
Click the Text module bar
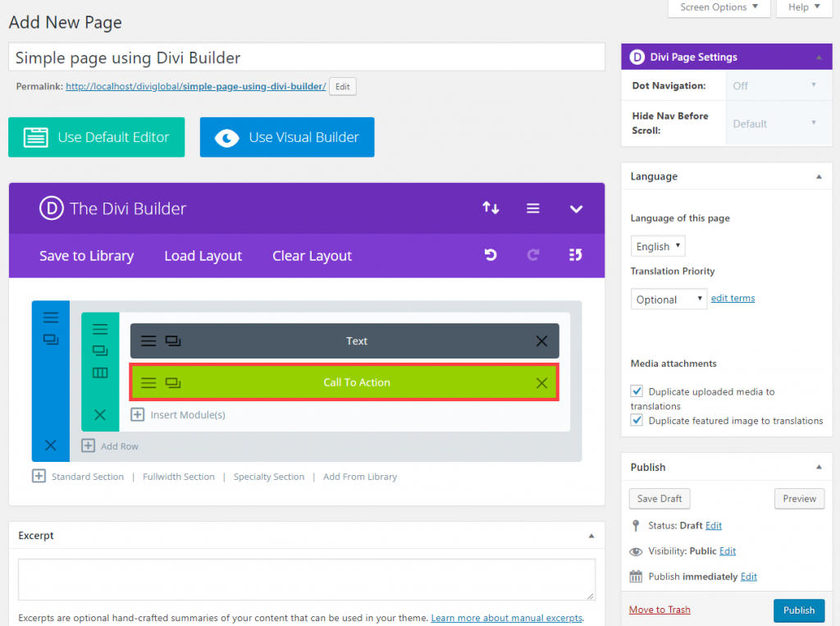click(x=345, y=340)
